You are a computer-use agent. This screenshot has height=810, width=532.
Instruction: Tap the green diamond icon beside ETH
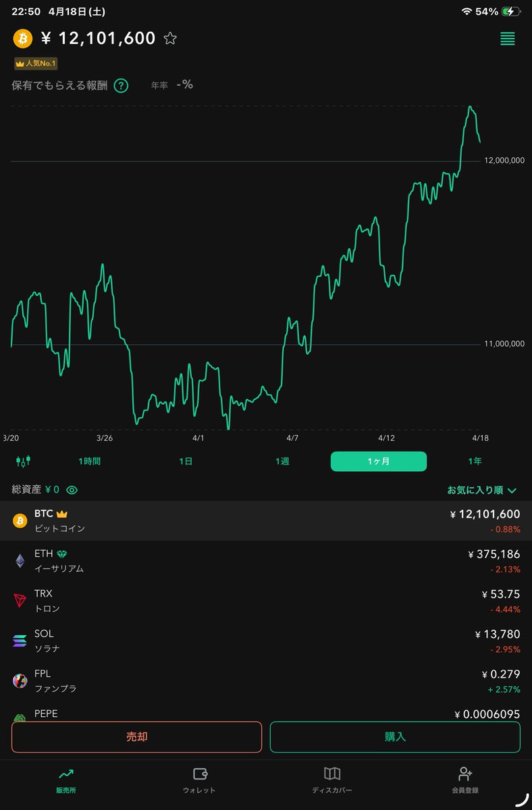(x=62, y=553)
